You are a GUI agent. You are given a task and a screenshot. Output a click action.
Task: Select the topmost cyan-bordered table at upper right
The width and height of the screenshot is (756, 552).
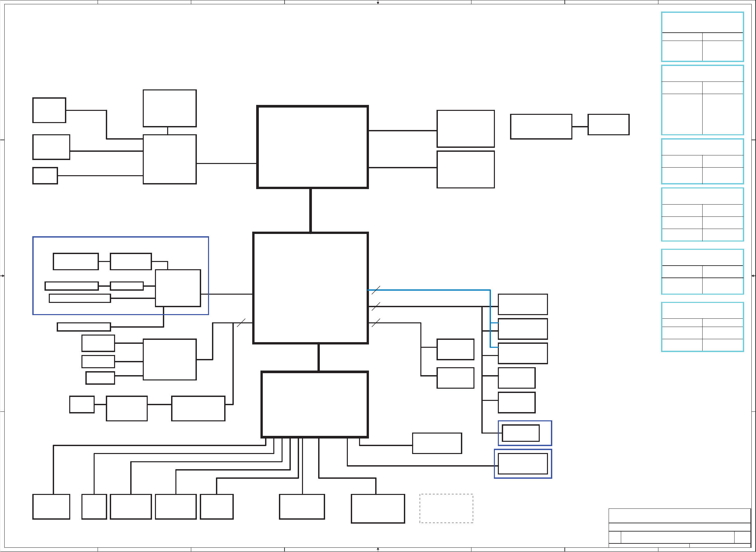(x=702, y=37)
